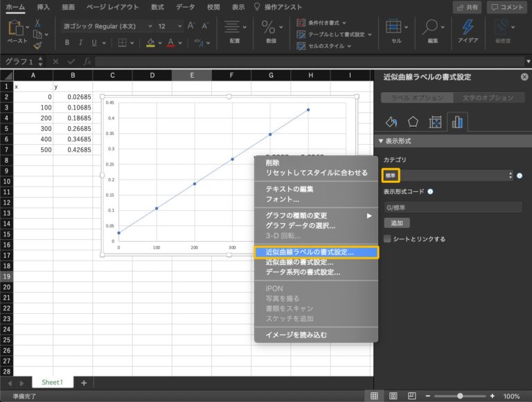Open conditional formatting (条件付き書式) dropdown
The height and width of the screenshot is (402, 532).
click(x=321, y=23)
